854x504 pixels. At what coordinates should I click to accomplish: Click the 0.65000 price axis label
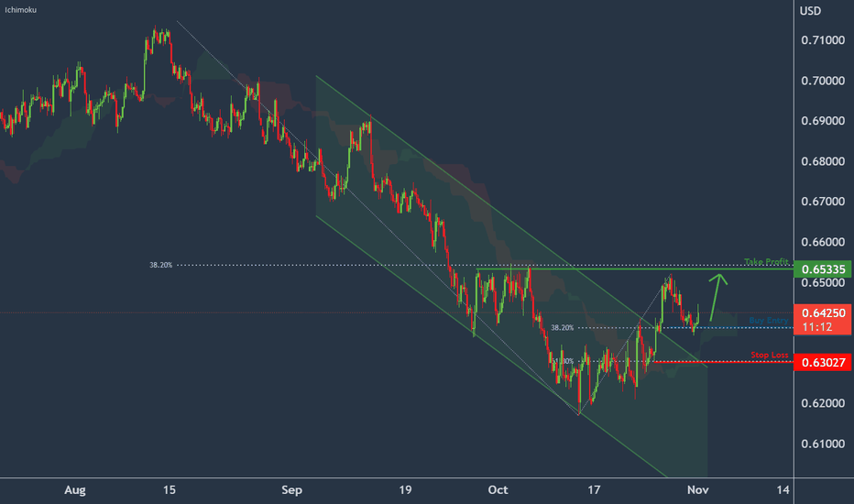pyautogui.click(x=823, y=283)
